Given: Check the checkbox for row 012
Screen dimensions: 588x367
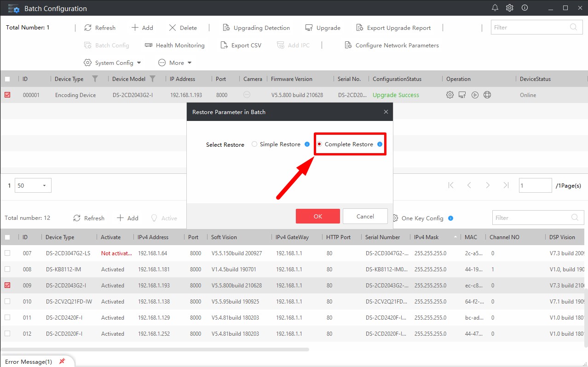Looking at the screenshot, I should coord(7,333).
